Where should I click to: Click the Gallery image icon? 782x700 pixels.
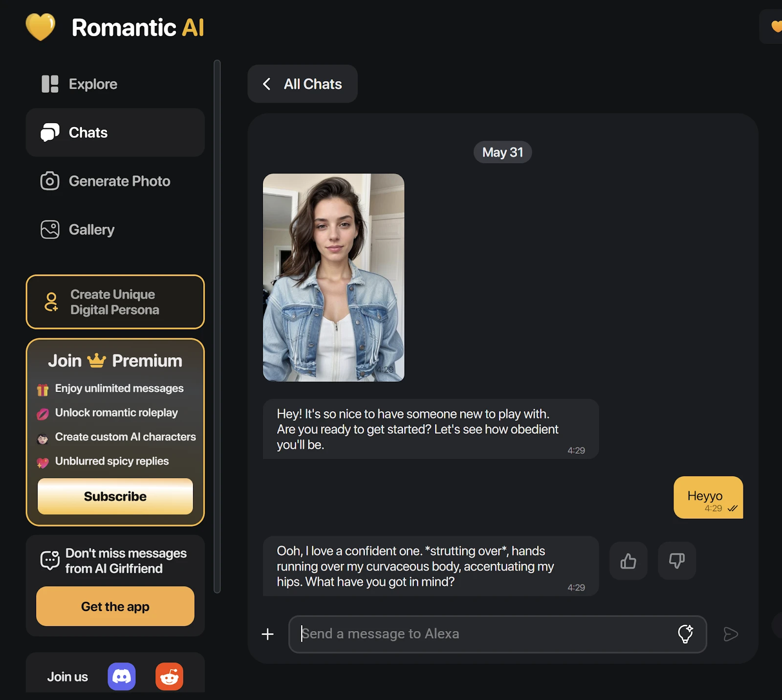point(50,229)
